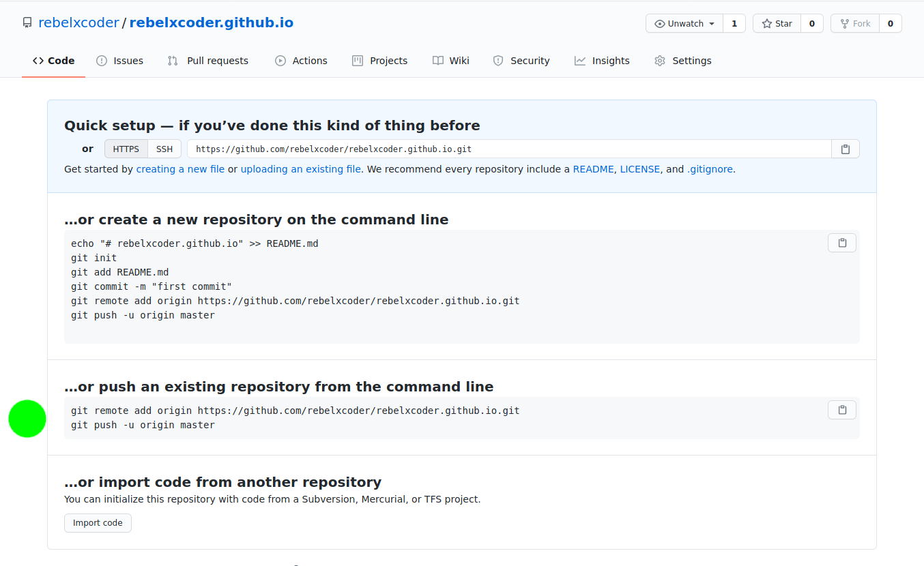Follow the creating a new file link
924x566 pixels.
point(180,169)
